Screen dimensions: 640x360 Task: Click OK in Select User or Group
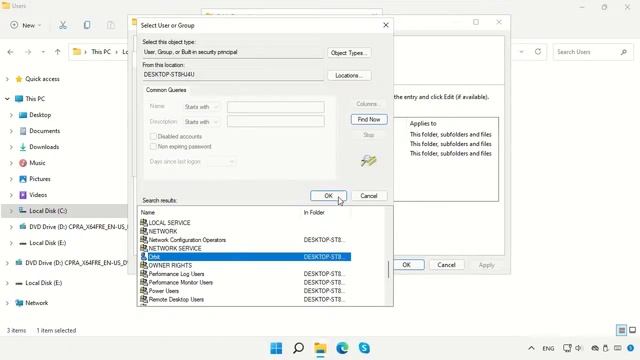[x=328, y=196]
